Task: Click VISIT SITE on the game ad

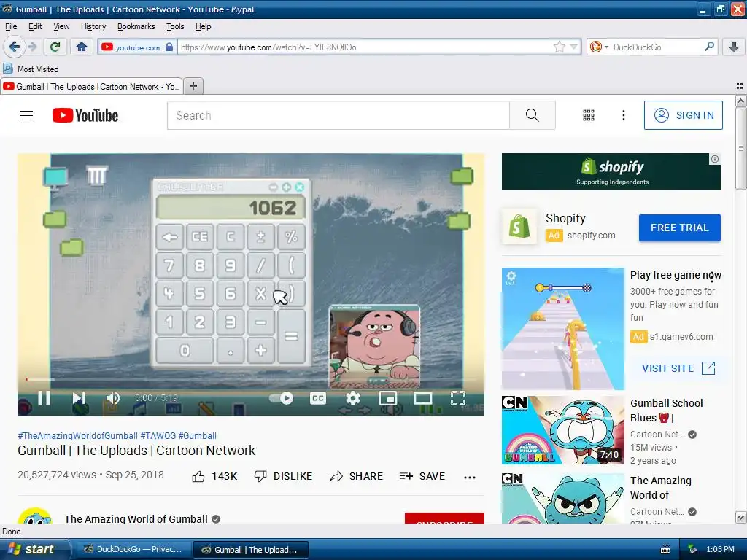Action: (678, 368)
